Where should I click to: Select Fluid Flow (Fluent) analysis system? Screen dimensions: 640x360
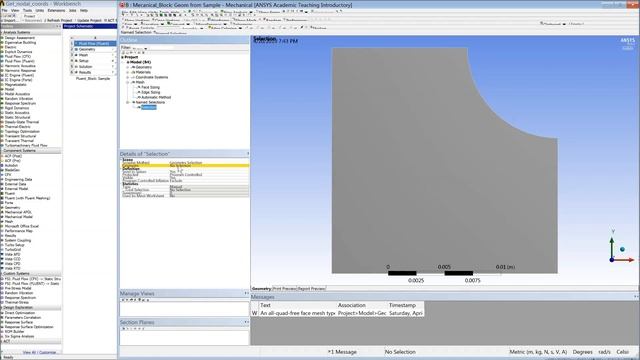[x=19, y=61]
